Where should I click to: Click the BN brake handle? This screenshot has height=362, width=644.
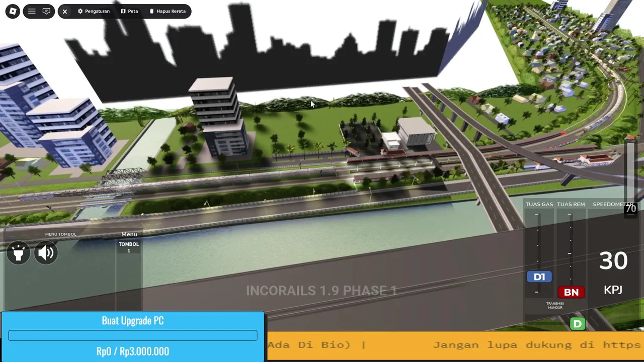(x=571, y=292)
